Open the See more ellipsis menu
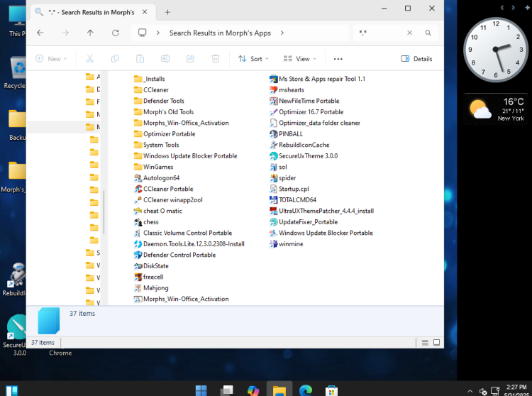 coord(338,59)
